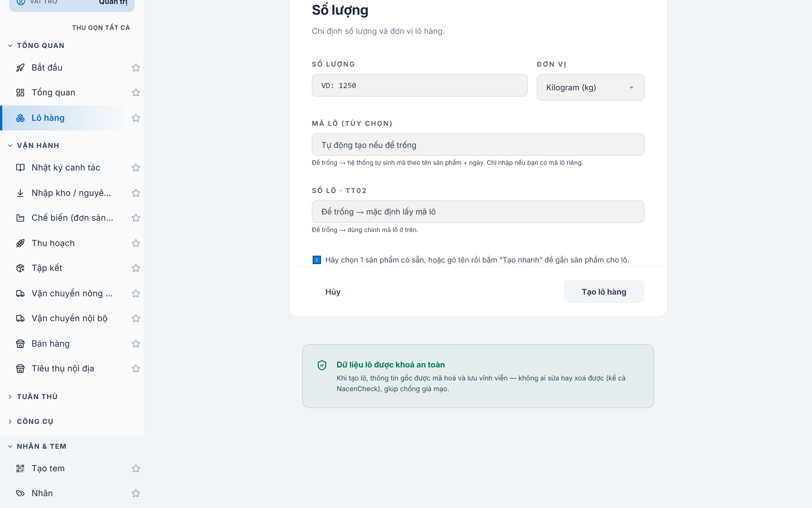Viewport: 812px width, 508px height.
Task: Expand the Công cụ section
Action: tap(31, 421)
